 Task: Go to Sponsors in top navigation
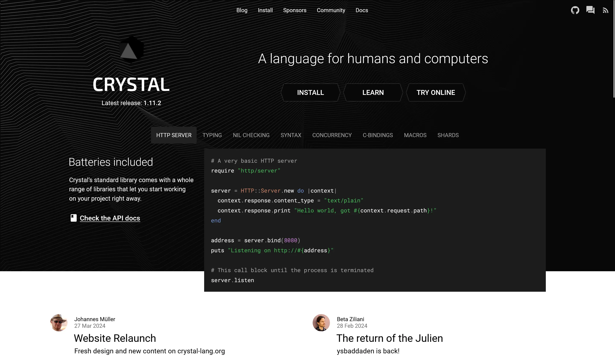(x=294, y=10)
